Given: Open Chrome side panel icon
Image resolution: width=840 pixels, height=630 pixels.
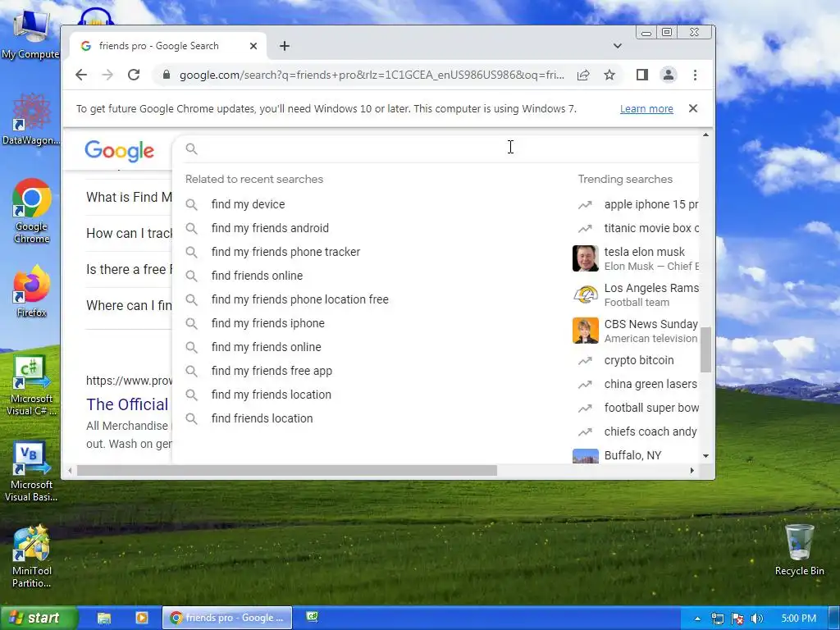Looking at the screenshot, I should (x=641, y=75).
